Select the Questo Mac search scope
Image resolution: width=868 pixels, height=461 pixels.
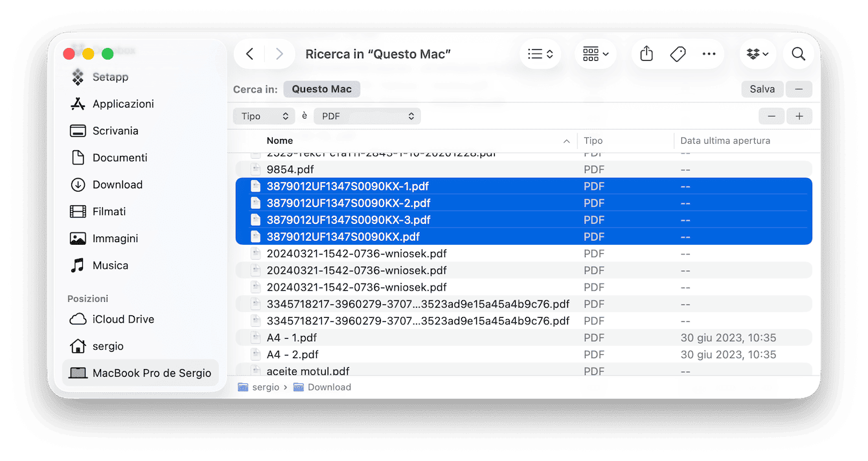pos(321,89)
